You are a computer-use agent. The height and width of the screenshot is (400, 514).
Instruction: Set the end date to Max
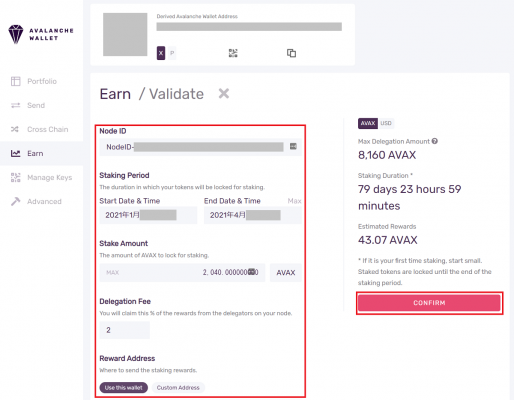coord(294,201)
